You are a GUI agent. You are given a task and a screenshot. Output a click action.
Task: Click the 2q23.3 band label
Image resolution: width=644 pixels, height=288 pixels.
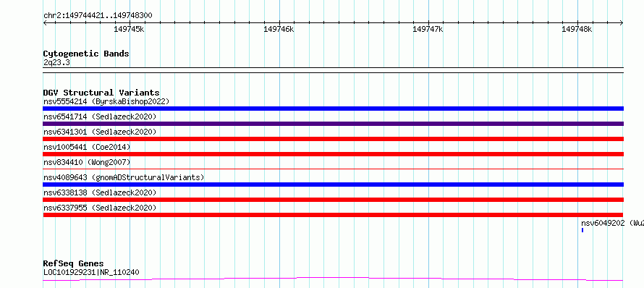(x=56, y=63)
